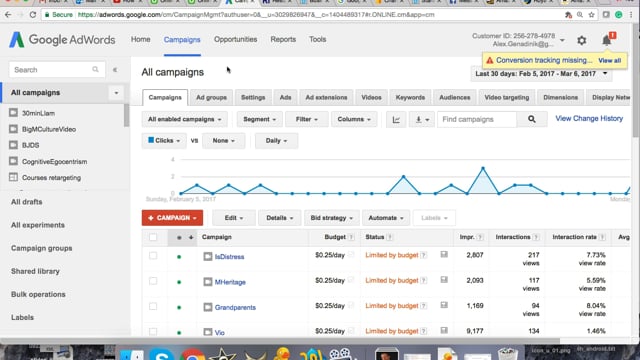Viewport: 640px width, 360px height.
Task: Go to the Home menu
Action: pyautogui.click(x=140, y=40)
